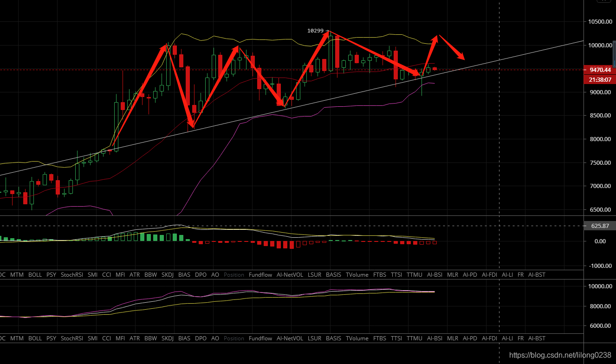The height and width of the screenshot is (364, 616).
Task: Select TVolume tab in middle indicator row
Action: pyautogui.click(x=357, y=275)
